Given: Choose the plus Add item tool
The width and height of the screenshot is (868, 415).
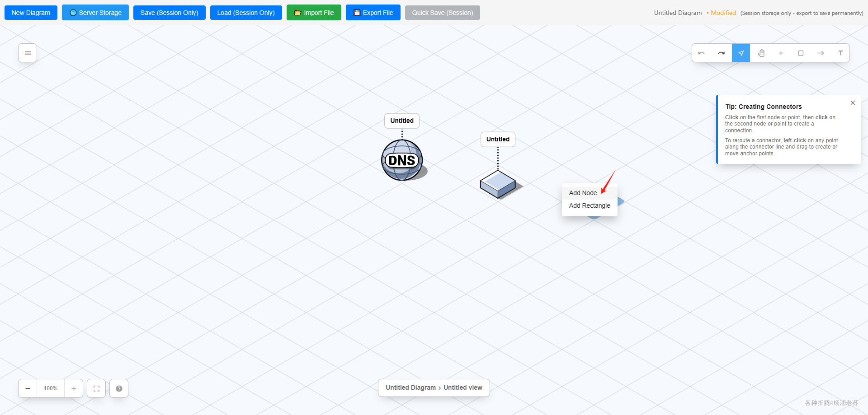Looking at the screenshot, I should 781,53.
